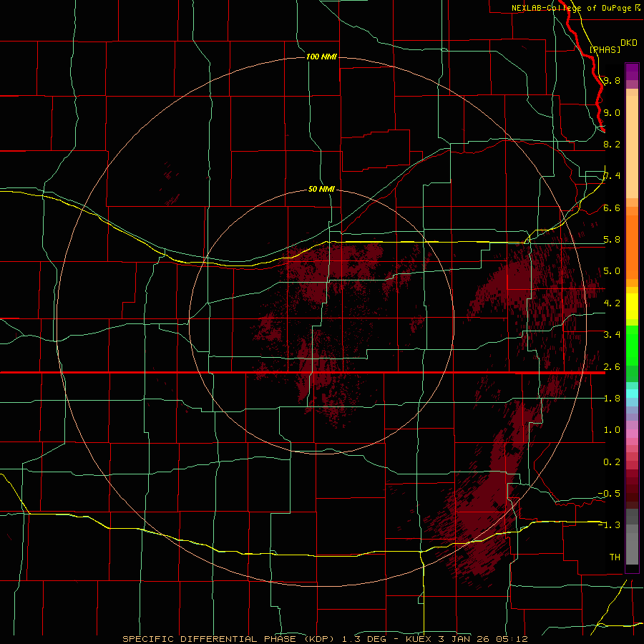Pick the cyan segment of the color scale
This screenshot has height=644, width=644.
[632, 394]
